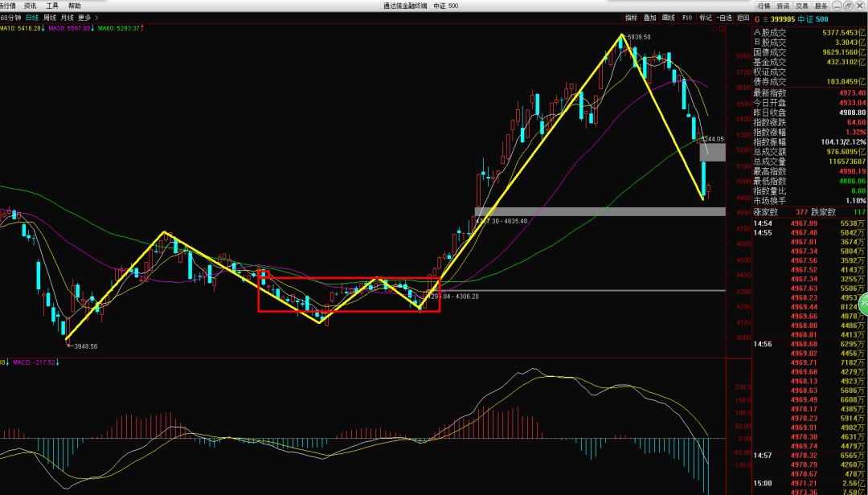
Task: Click the 债券成交 row
Action: pyautogui.click(x=809, y=81)
